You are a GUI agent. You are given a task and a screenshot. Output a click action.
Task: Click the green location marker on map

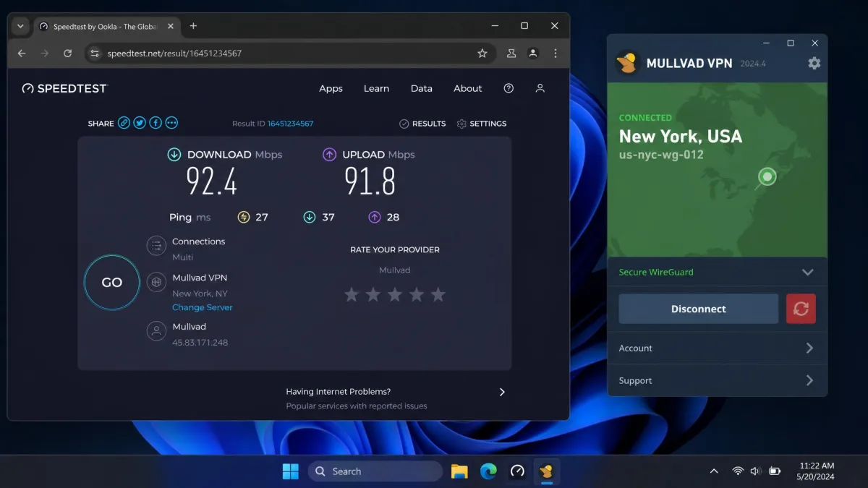[x=767, y=176]
